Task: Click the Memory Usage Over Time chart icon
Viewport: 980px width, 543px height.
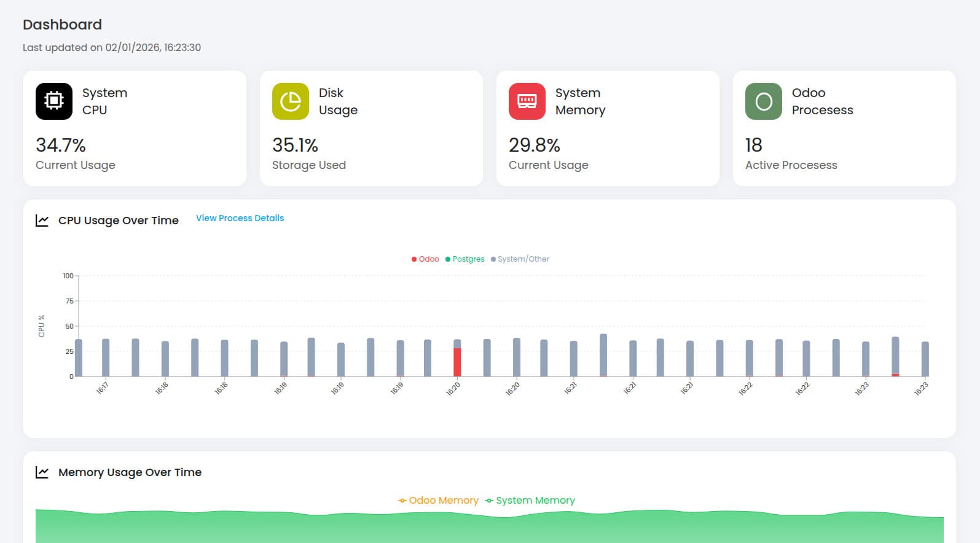Action: point(42,472)
